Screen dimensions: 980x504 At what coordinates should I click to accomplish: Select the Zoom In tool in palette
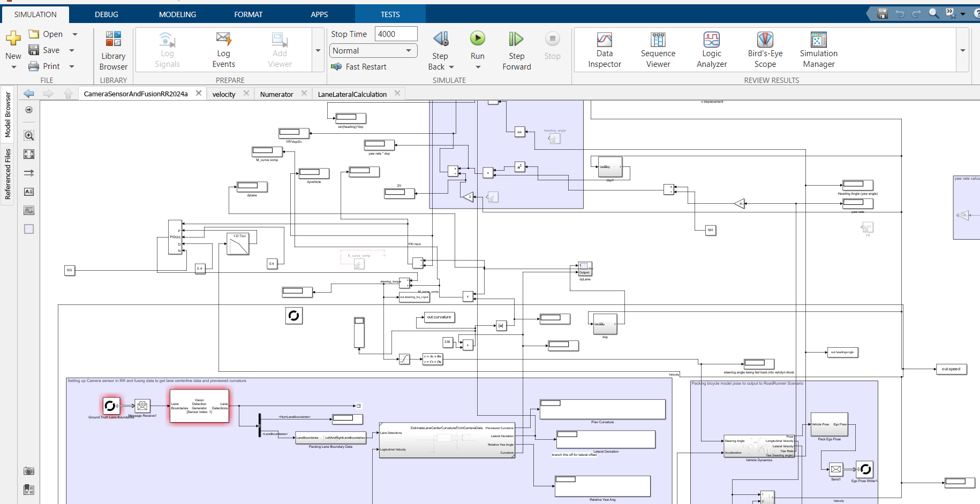point(29,135)
